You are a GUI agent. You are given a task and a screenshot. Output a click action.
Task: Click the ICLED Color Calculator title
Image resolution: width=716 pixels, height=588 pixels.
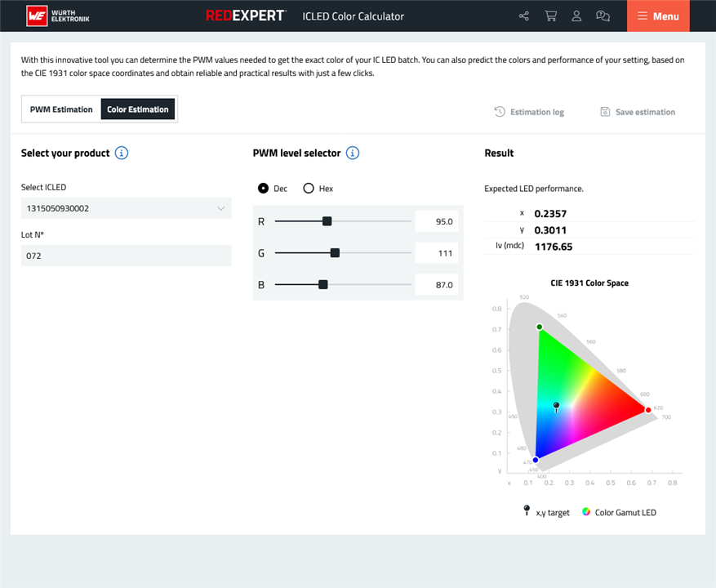click(x=353, y=16)
